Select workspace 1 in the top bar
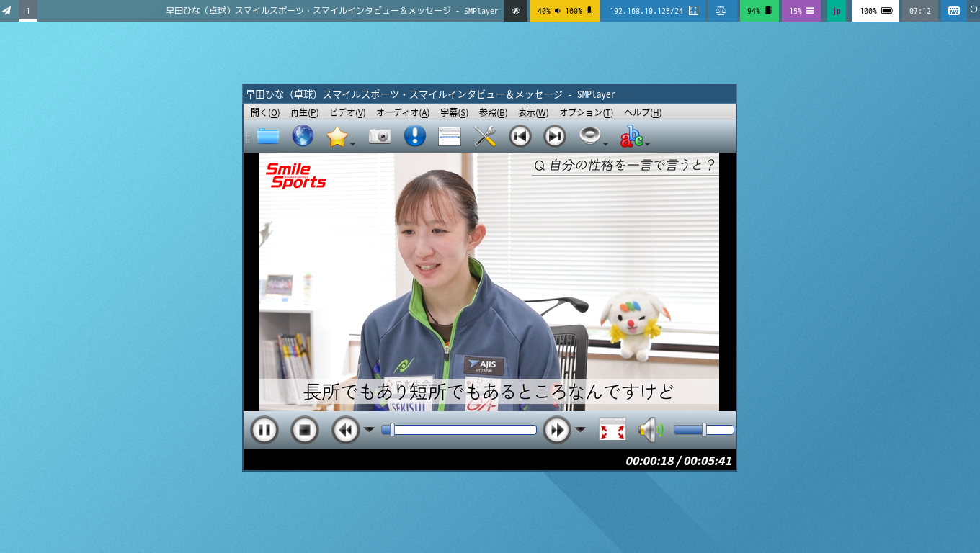 tap(28, 11)
